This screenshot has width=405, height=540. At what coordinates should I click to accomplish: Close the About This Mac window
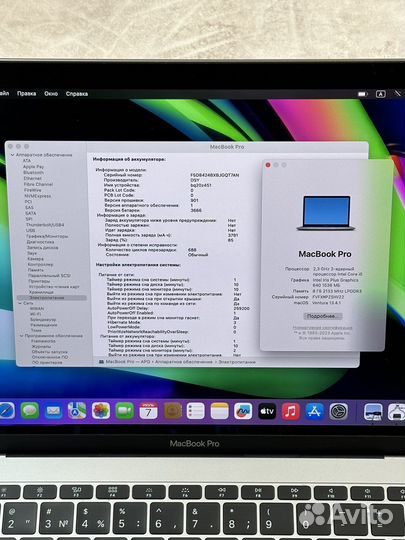coord(268,165)
